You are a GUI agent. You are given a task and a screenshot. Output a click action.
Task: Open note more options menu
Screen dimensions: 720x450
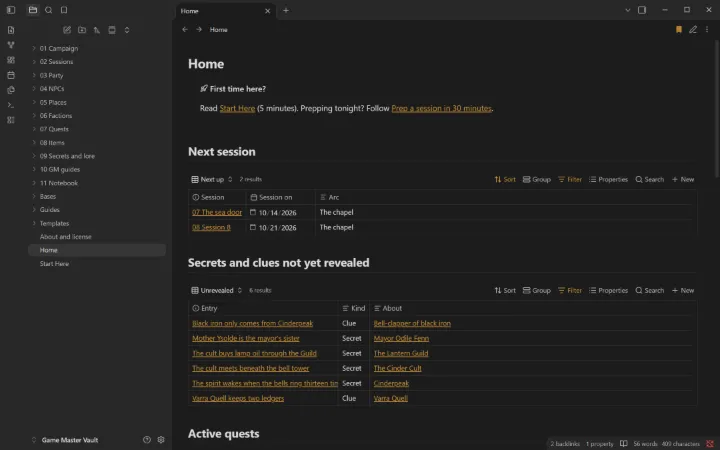pyautogui.click(x=707, y=29)
